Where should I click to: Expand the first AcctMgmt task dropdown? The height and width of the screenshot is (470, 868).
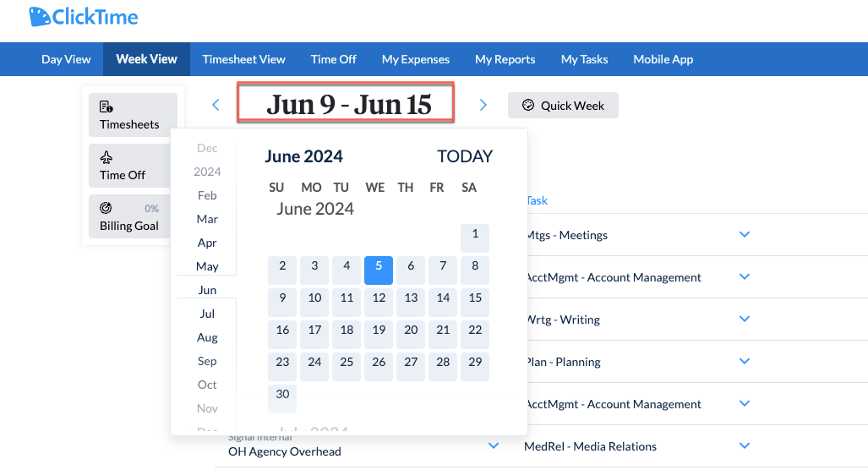[745, 276]
